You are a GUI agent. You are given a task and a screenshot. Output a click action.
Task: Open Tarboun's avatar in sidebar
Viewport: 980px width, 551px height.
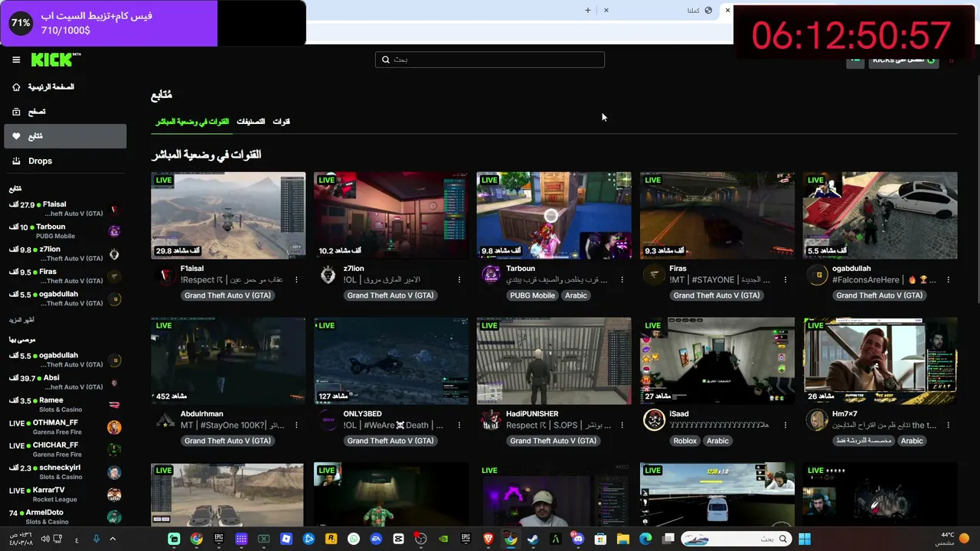(114, 231)
